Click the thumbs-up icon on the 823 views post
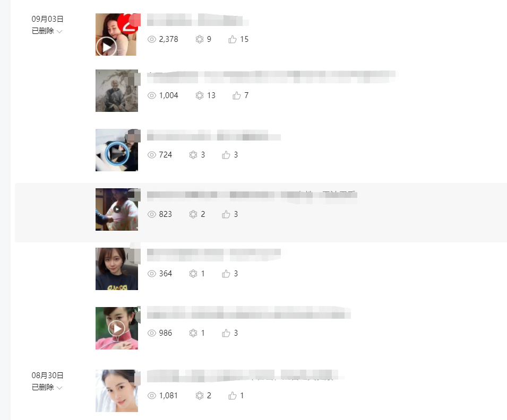Viewport: 507px width, 420px height. pos(226,215)
